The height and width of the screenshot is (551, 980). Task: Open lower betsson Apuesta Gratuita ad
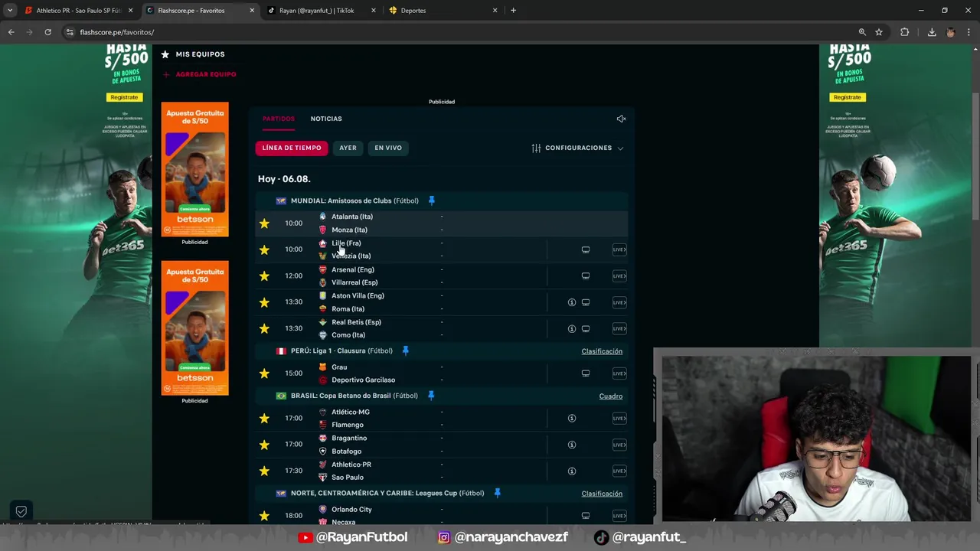(194, 328)
